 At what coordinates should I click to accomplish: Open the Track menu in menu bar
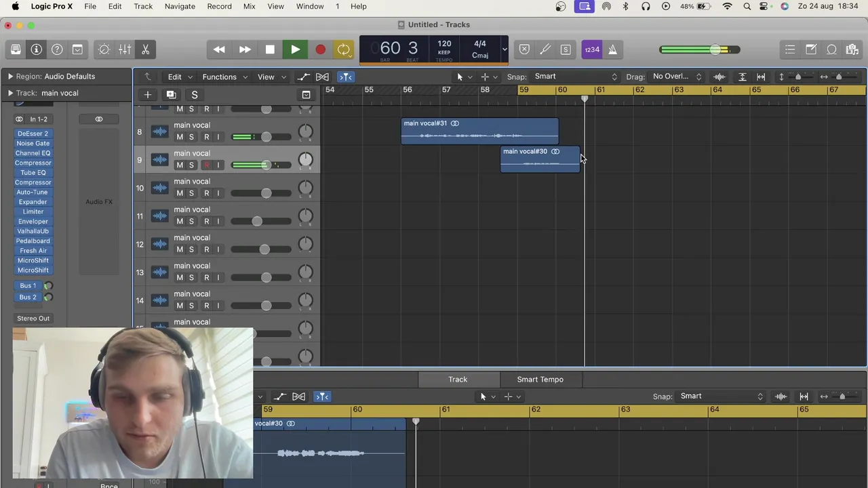pyautogui.click(x=143, y=6)
